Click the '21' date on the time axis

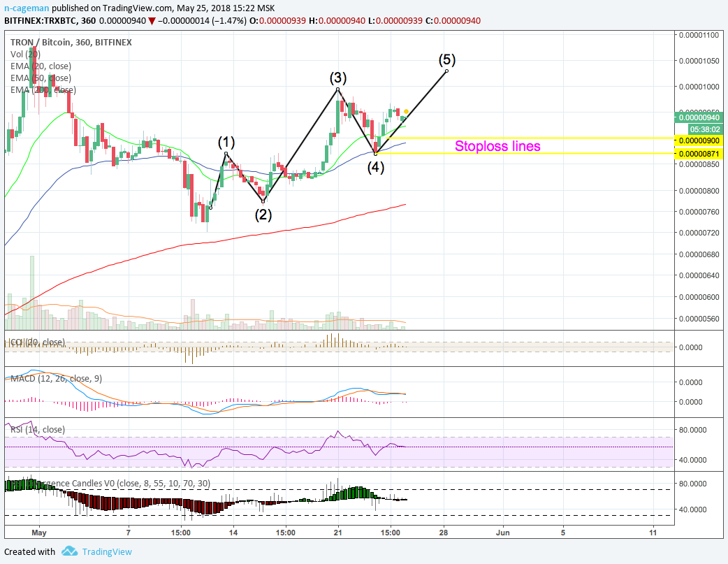tap(338, 533)
